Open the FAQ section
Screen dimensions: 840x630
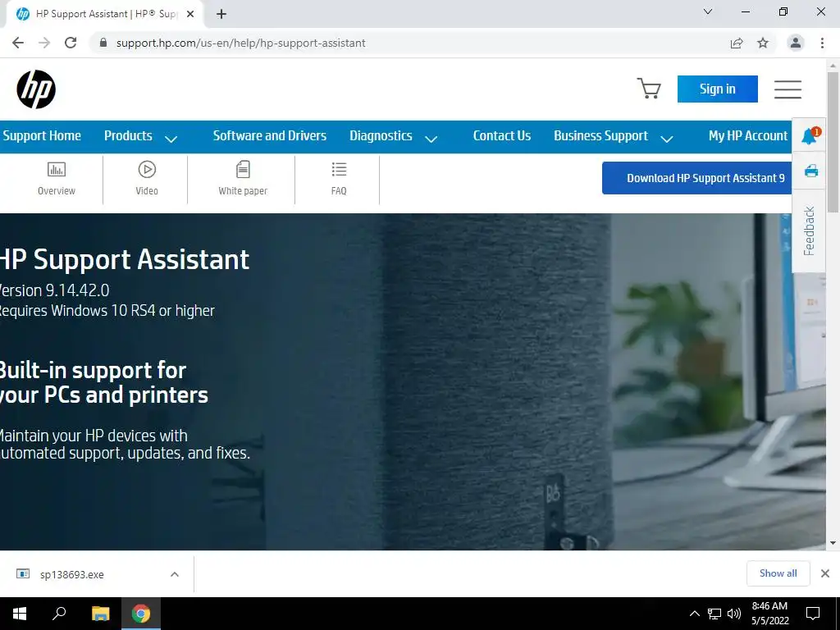(x=339, y=179)
